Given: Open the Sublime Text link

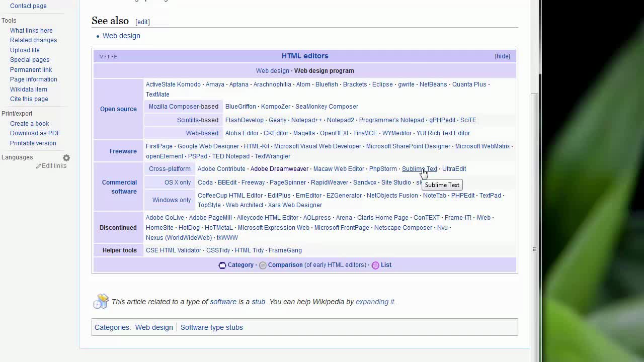Looking at the screenshot, I should pyautogui.click(x=420, y=169).
